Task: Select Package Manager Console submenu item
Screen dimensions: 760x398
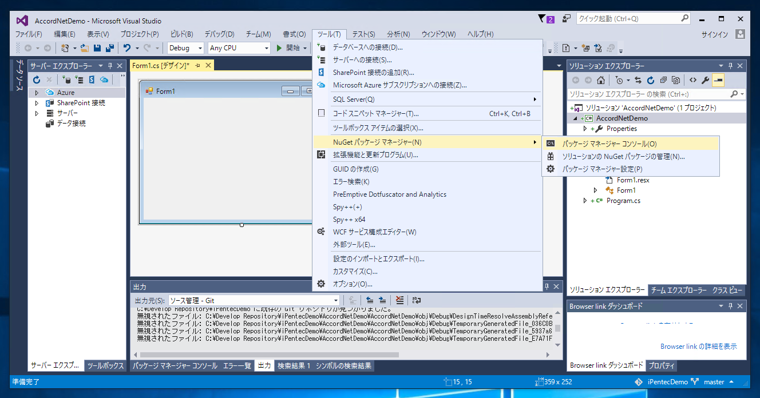Action: 630,144
